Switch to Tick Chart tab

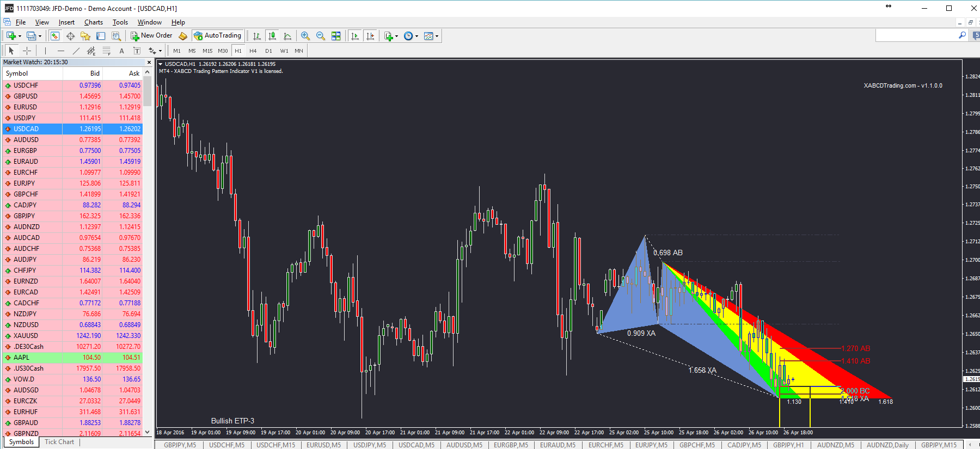59,442
